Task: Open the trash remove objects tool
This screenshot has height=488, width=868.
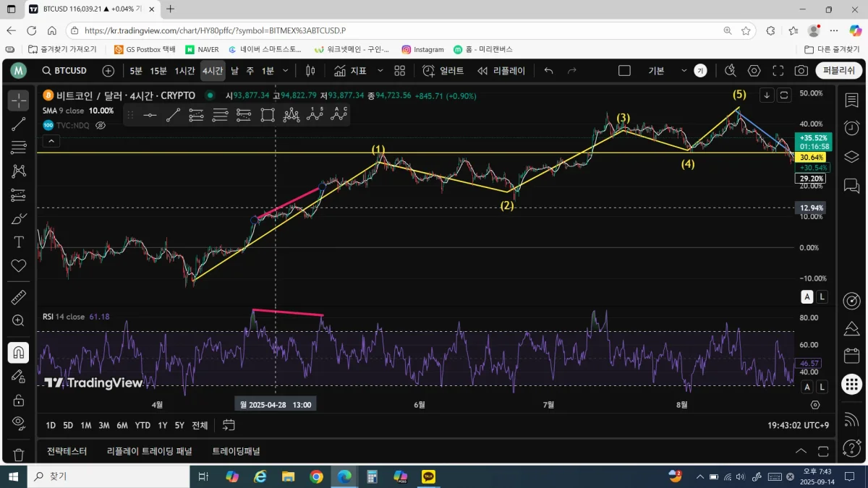Action: 18,455
